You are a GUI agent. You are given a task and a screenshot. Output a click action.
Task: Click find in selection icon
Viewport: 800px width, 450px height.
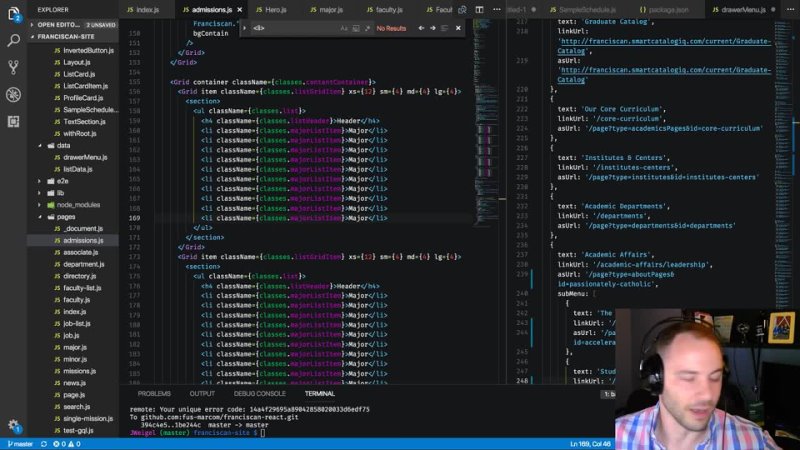(x=444, y=28)
